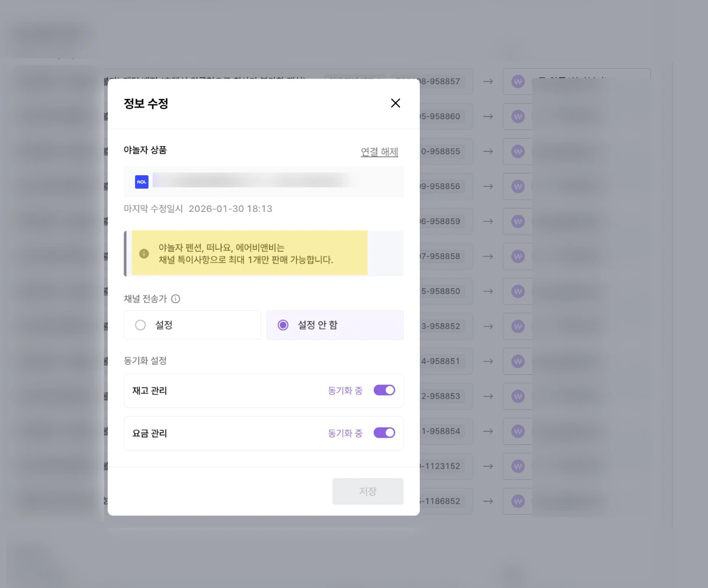Screen dimensions: 708x588
Task: Click the product code ending 958855
Action: pyautogui.click(x=441, y=151)
